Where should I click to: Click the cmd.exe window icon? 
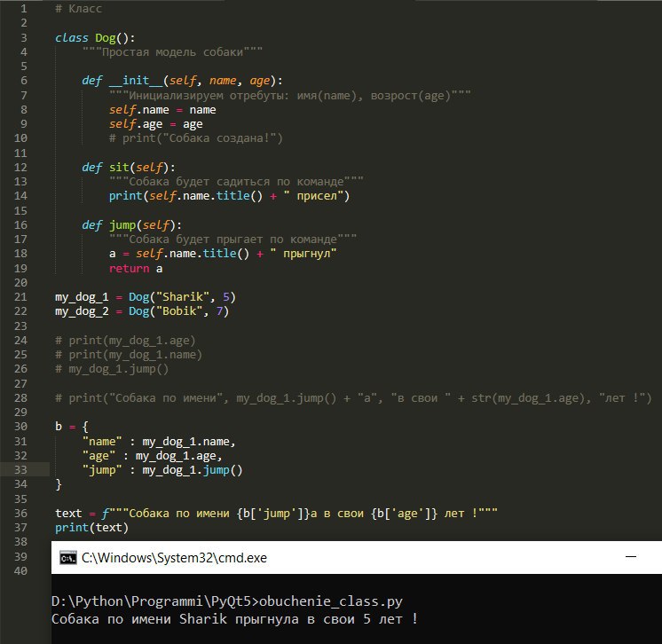tap(68, 557)
